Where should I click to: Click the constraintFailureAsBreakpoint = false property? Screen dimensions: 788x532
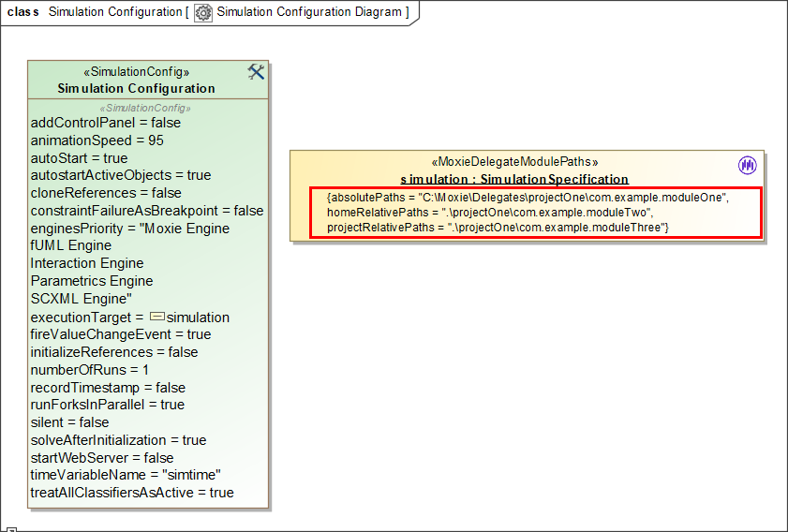147,211
